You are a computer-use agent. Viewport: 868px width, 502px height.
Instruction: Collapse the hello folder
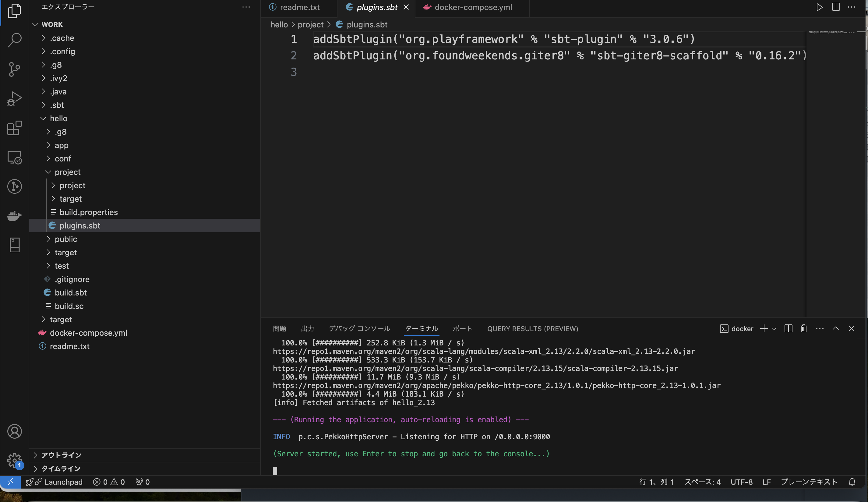click(145, 118)
